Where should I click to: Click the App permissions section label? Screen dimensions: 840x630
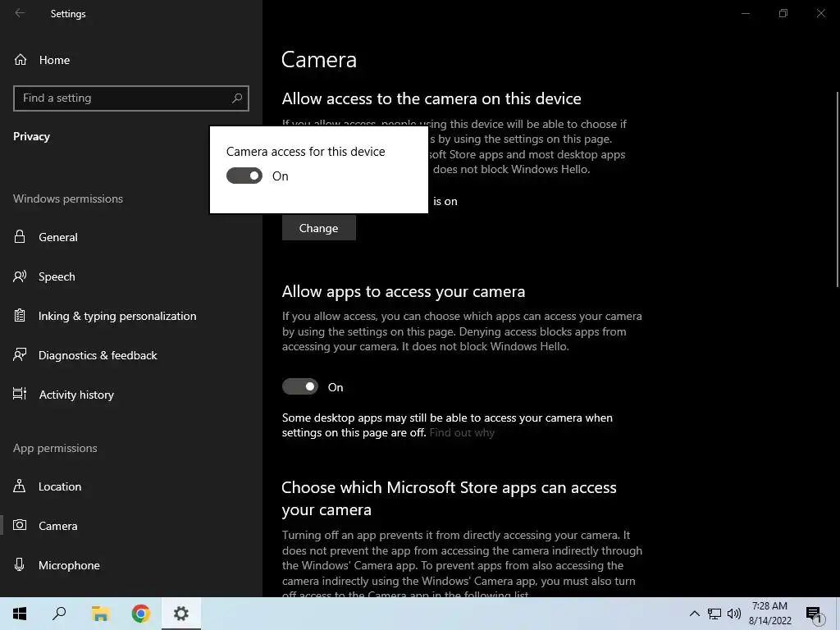tap(55, 449)
